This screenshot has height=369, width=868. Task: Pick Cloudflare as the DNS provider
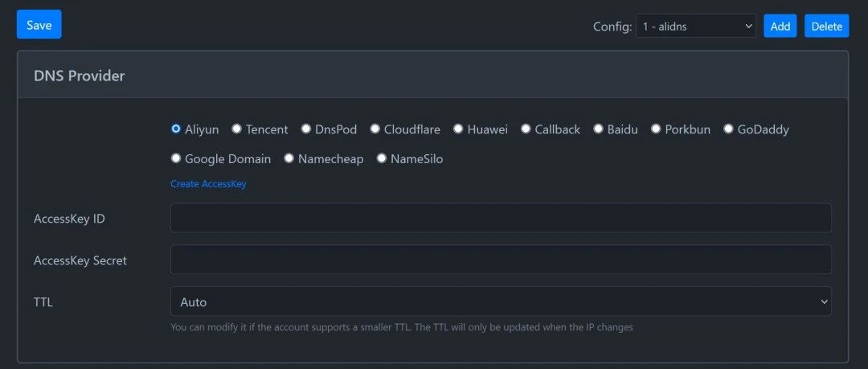click(x=375, y=129)
